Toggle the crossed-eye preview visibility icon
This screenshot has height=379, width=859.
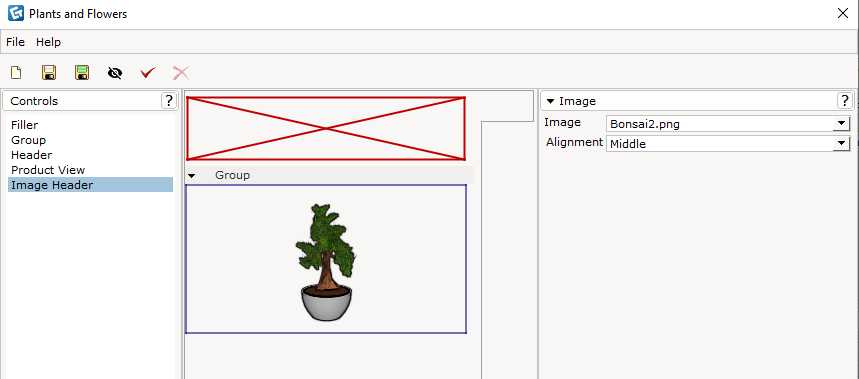(x=115, y=73)
